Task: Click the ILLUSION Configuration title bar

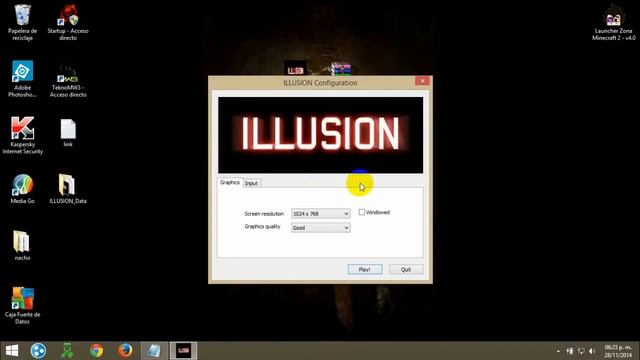Action: tap(320, 83)
